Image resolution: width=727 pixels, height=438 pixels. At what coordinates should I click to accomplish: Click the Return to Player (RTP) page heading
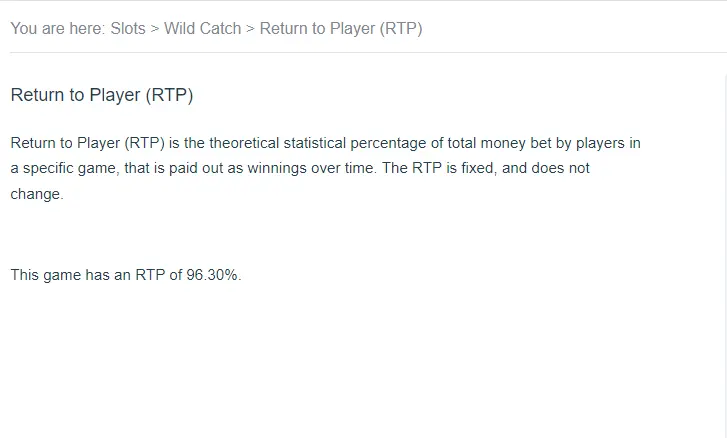point(102,95)
